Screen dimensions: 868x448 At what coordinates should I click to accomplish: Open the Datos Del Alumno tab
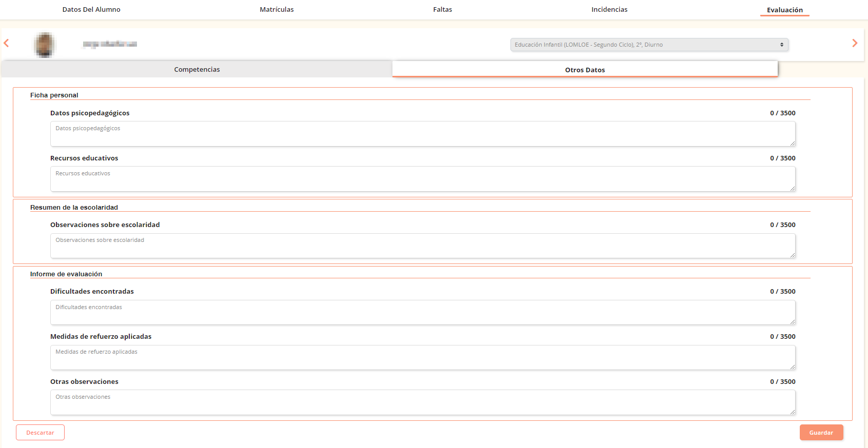(x=91, y=10)
